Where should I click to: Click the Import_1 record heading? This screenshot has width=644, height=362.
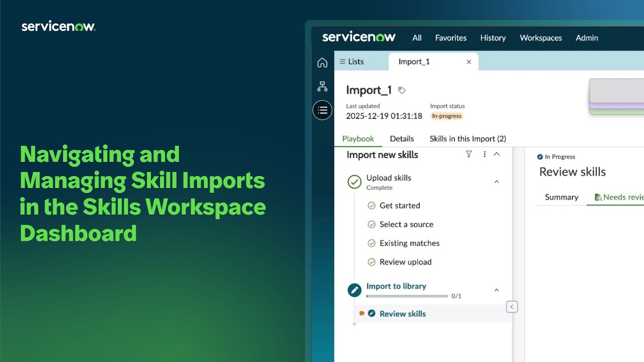click(369, 90)
